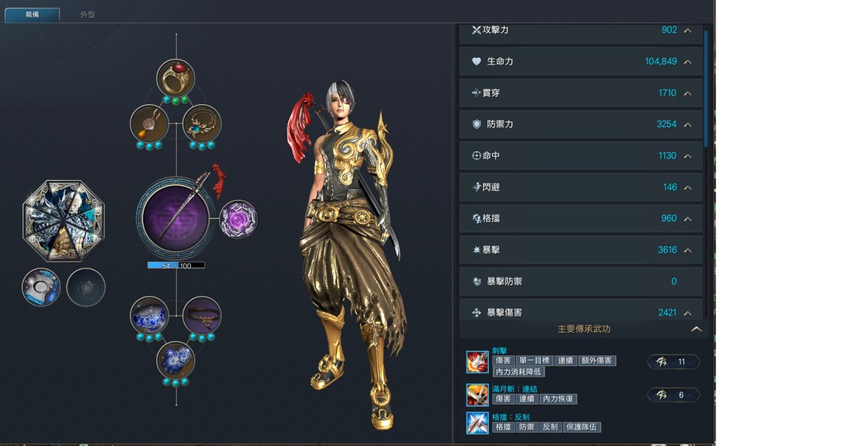Screen dimensions: 868x446
Task: Expand the 生命力 stat details
Action: point(687,62)
